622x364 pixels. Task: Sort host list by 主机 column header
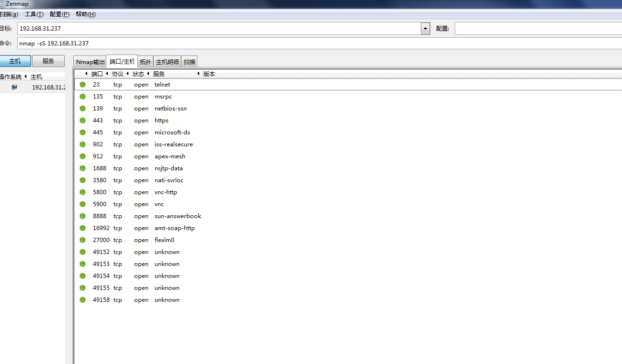pos(36,77)
